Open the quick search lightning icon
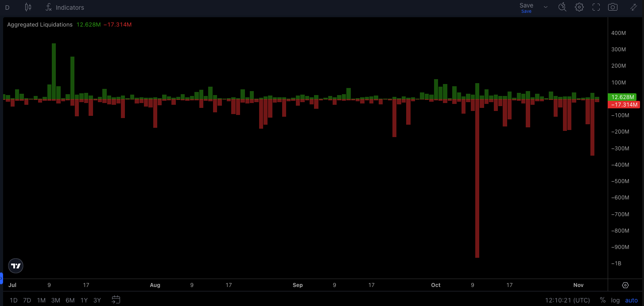 click(562, 7)
